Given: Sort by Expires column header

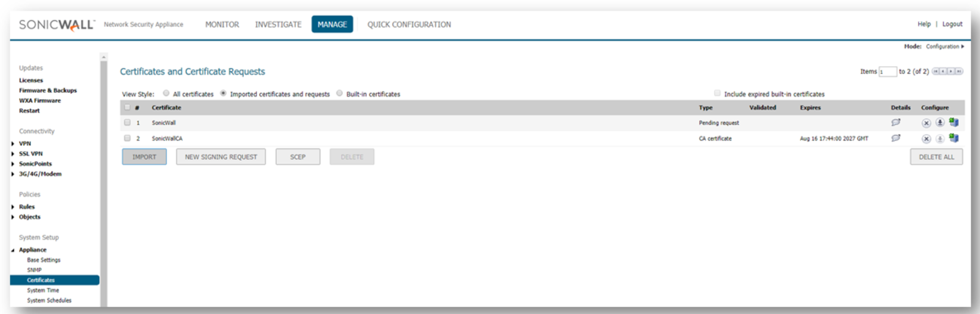Looking at the screenshot, I should pos(810,107).
